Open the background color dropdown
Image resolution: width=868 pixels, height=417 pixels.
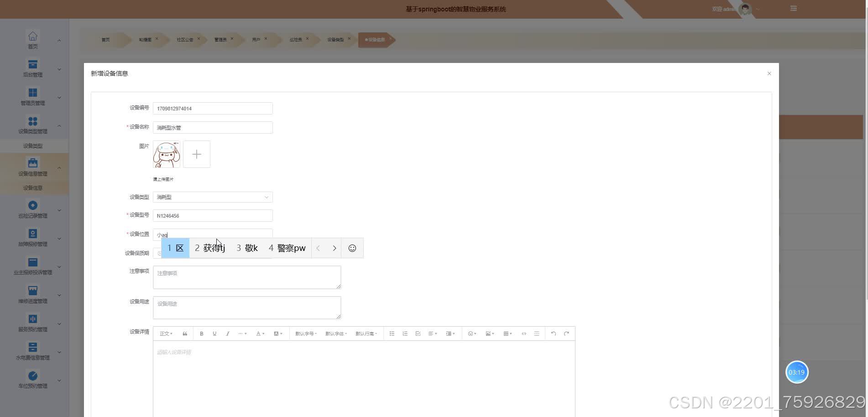coord(278,334)
